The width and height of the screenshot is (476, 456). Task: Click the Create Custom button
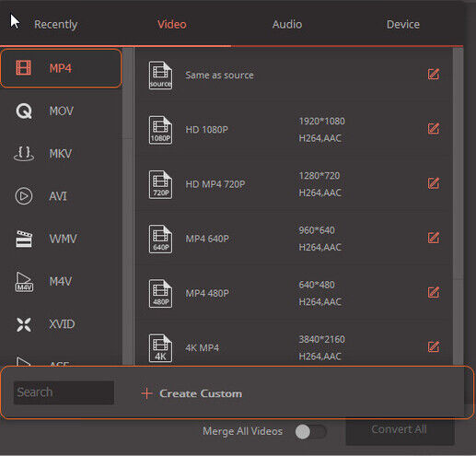(x=192, y=393)
